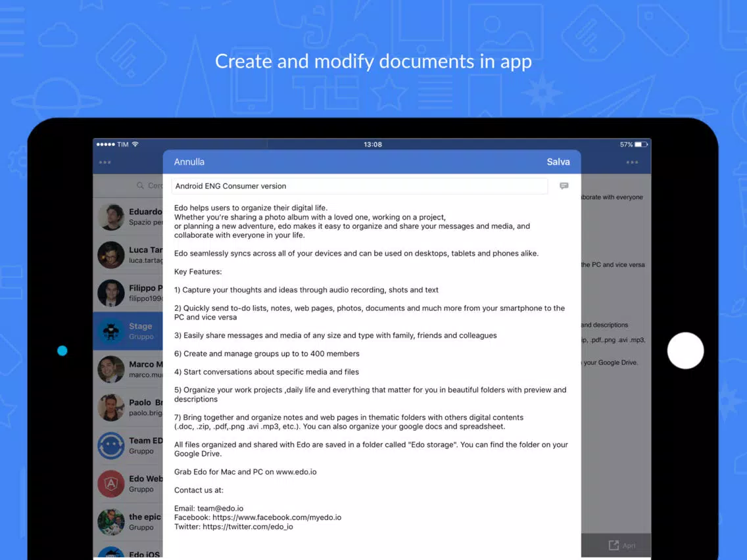
Task: Tap Annulla to cancel editing
Action: coord(189,162)
